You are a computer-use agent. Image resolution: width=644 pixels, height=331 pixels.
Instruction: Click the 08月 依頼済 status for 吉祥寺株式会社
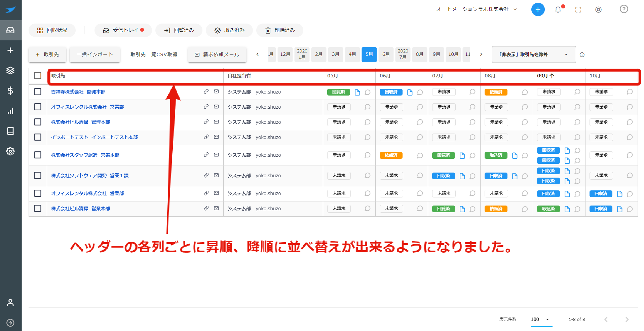tap(496, 92)
